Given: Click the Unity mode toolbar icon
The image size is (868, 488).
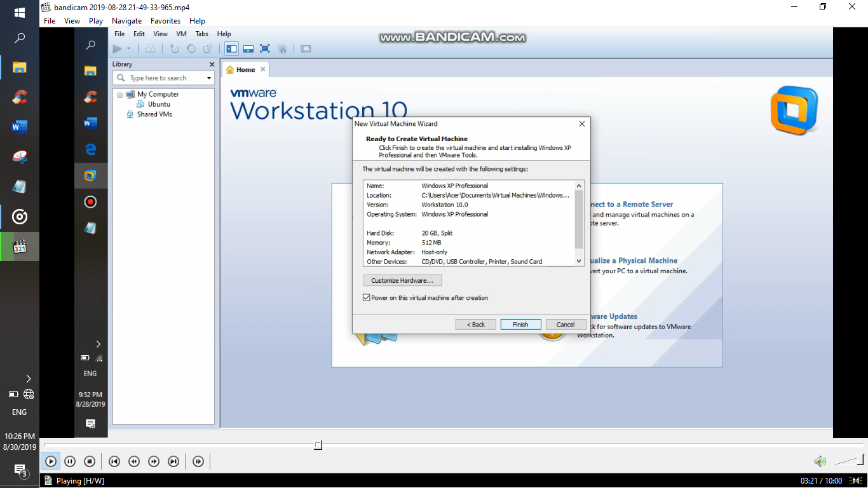Looking at the screenshot, I should 282,49.
